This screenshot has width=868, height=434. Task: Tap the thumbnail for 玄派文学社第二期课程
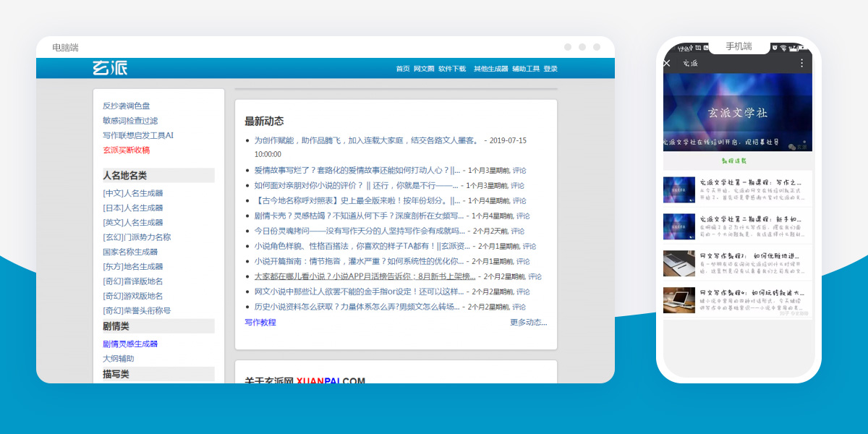tap(679, 226)
